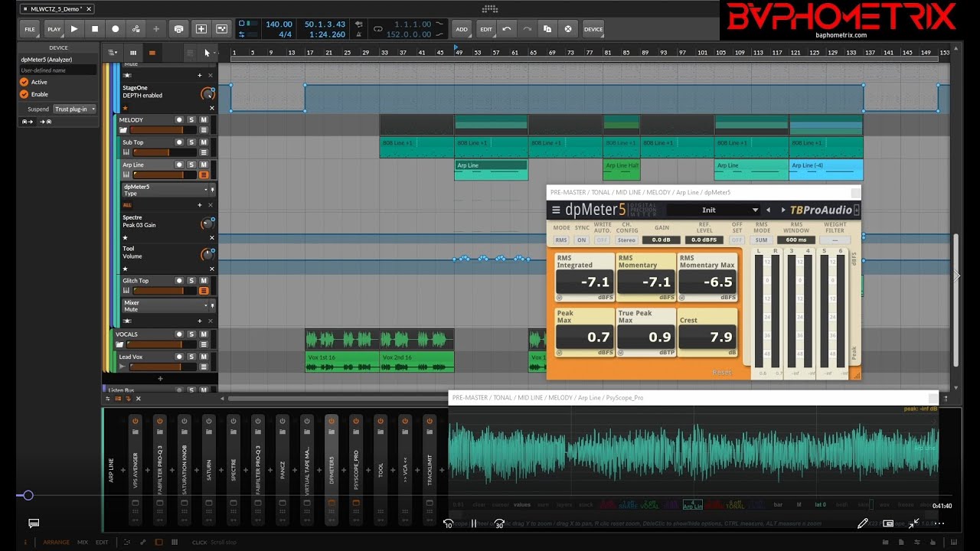
Task: Toggle the automation write button in transport
Action: coord(136,29)
